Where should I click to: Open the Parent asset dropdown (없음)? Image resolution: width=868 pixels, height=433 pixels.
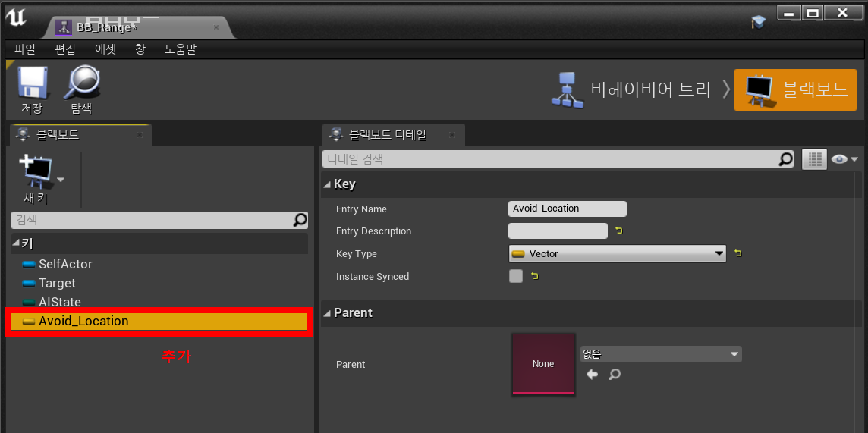click(661, 354)
